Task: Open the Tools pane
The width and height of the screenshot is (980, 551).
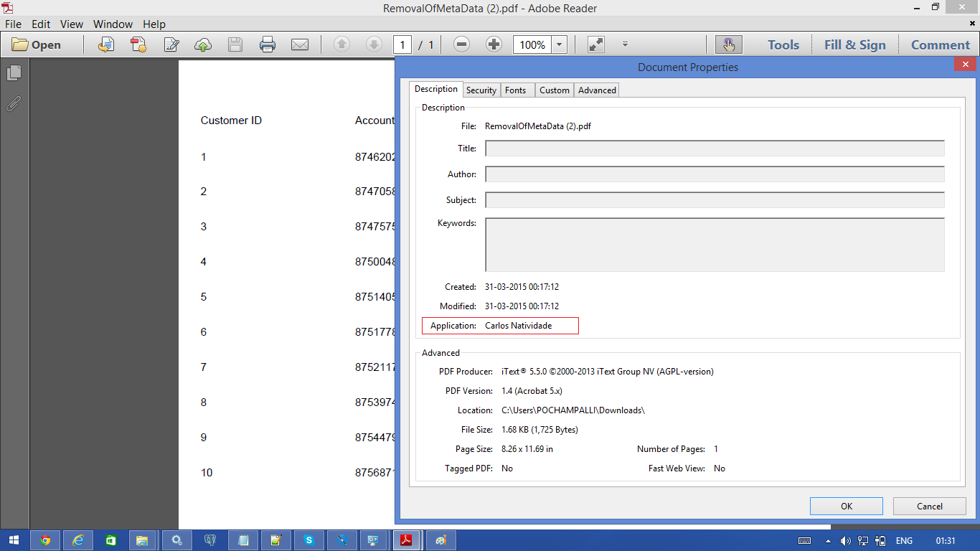Action: pyautogui.click(x=783, y=44)
